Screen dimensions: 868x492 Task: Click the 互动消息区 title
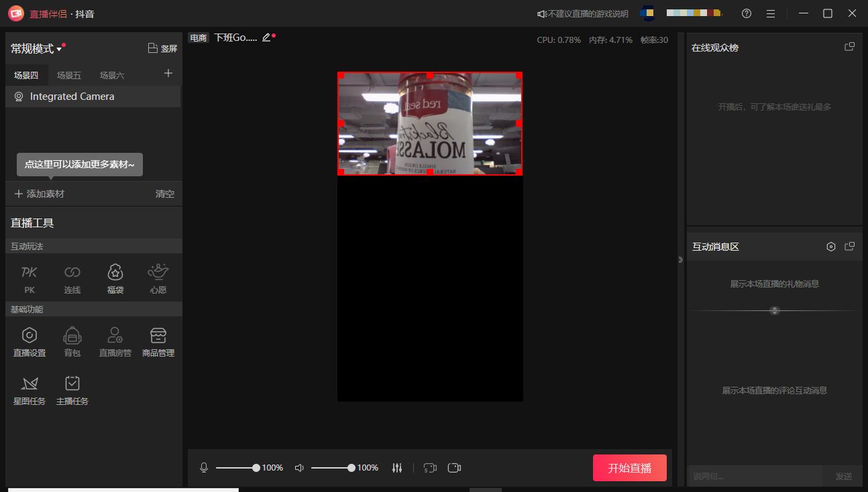pyautogui.click(x=716, y=247)
